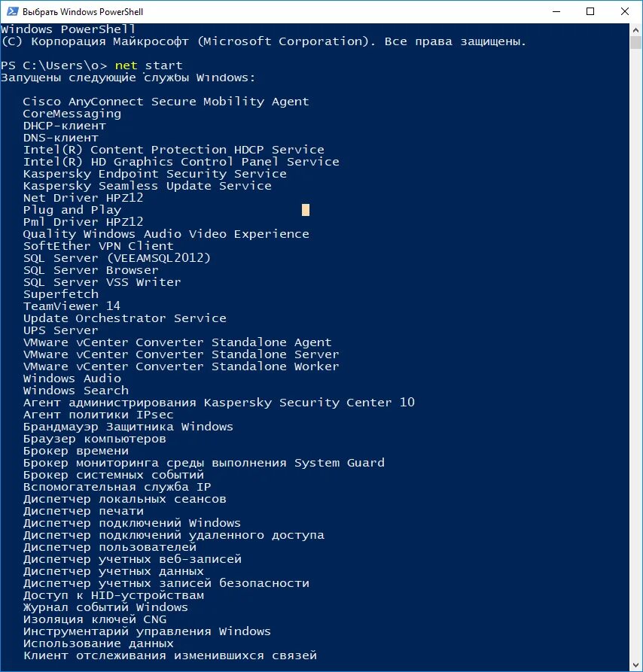Click the 'Pml Driver HPZ12' line
643x672 pixels.
83,222
